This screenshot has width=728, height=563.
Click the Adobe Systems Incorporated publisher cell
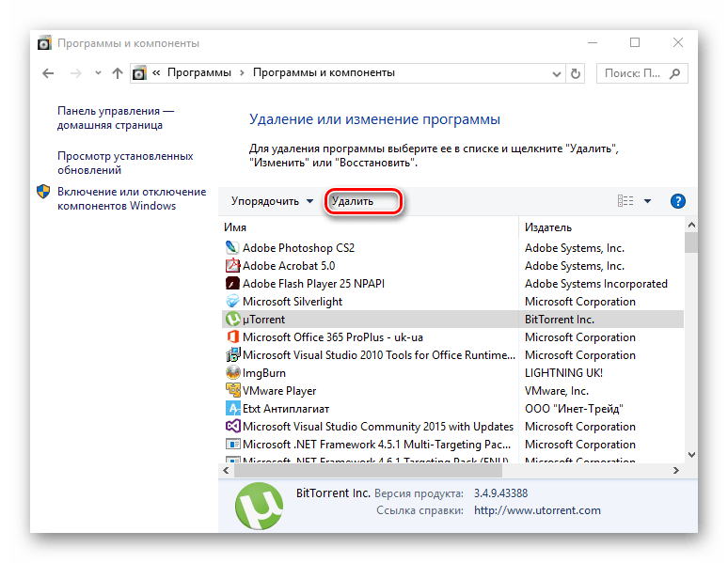pyautogui.click(x=596, y=284)
